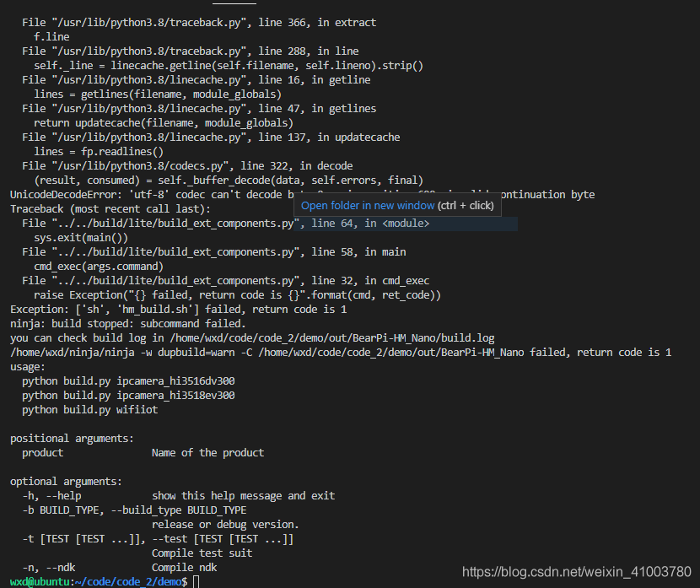The width and height of the screenshot is (700, 588).
Task: Click the terminal prompt cursor
Action: pos(196,582)
